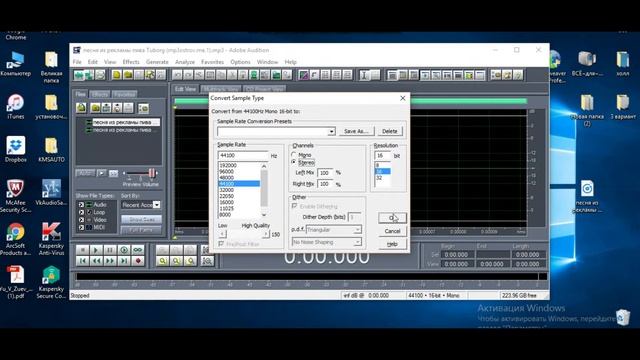Toggle the loop preview button in Files panel
Viewport: 640px width, 360px height.
coord(113,173)
